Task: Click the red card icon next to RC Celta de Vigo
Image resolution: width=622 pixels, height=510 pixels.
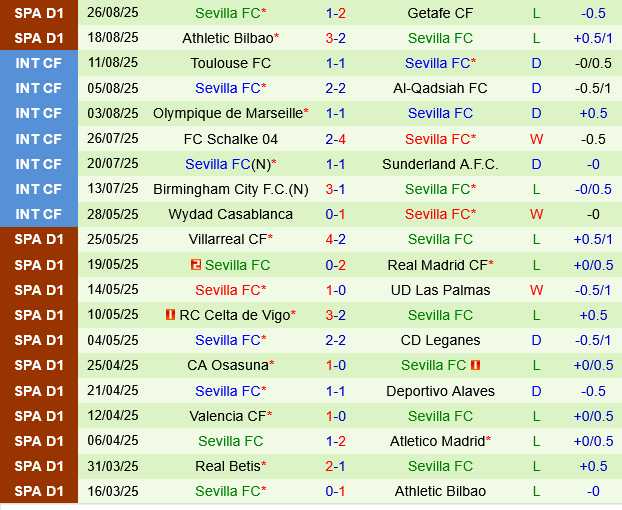Action: click(x=170, y=315)
